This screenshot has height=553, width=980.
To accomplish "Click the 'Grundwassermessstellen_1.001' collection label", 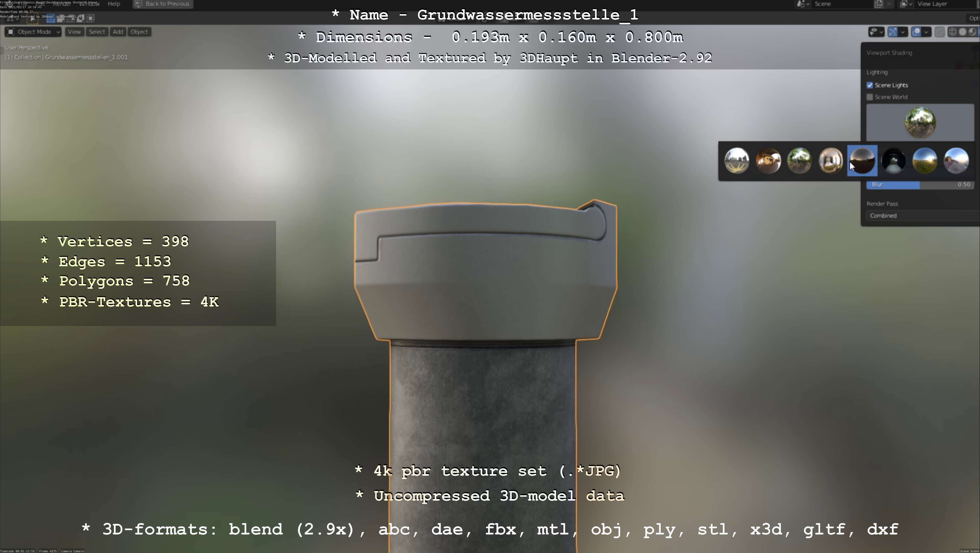I will point(86,57).
